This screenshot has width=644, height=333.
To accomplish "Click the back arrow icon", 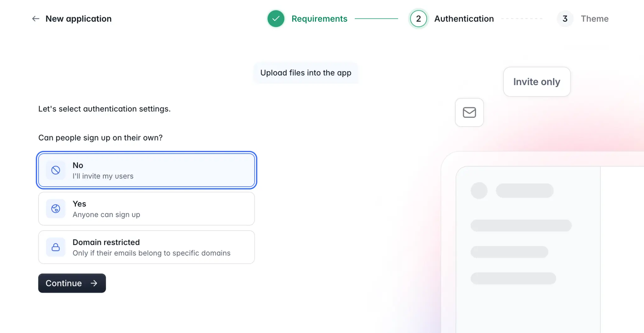I will coord(36,19).
